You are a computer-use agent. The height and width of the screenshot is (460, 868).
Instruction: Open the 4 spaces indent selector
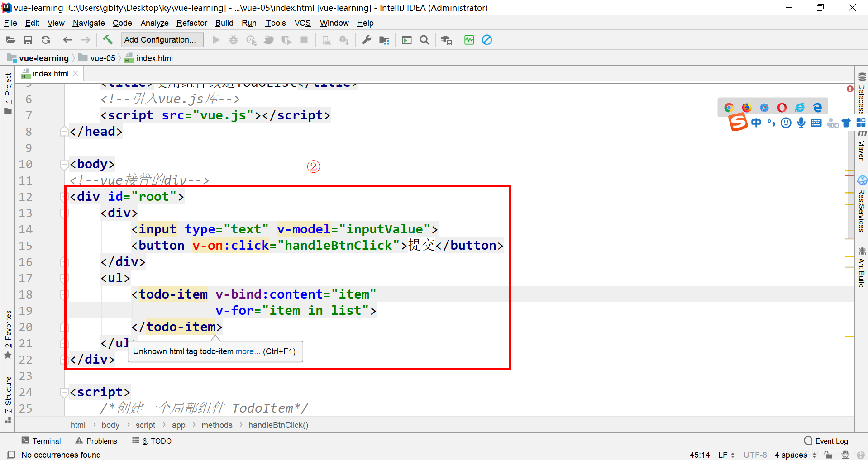(795, 455)
